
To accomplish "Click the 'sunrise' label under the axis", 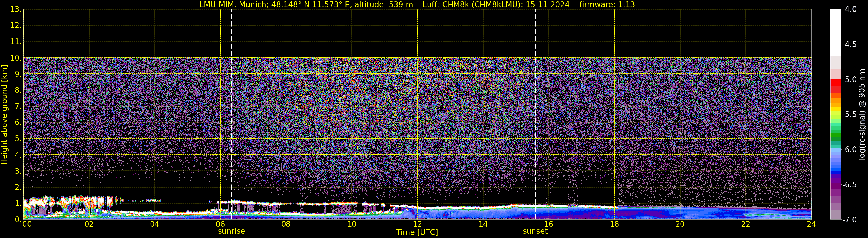I will tap(231, 231).
